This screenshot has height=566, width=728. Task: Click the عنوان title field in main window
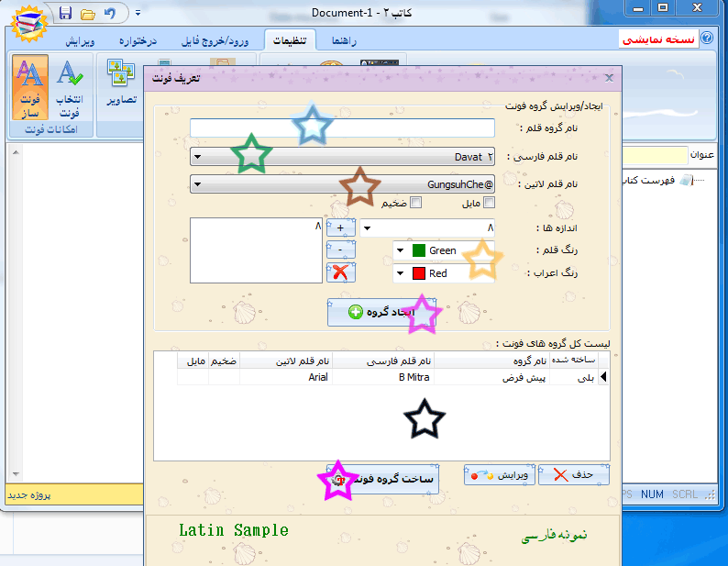[655, 155]
